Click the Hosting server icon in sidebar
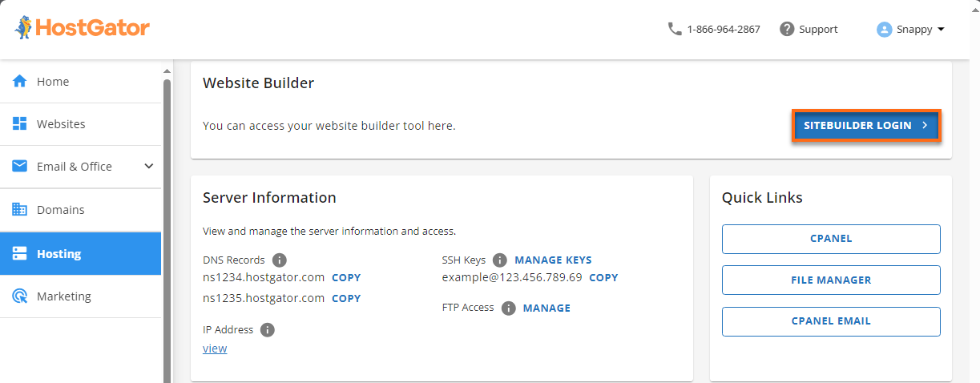Image resolution: width=980 pixels, height=383 pixels. [20, 254]
